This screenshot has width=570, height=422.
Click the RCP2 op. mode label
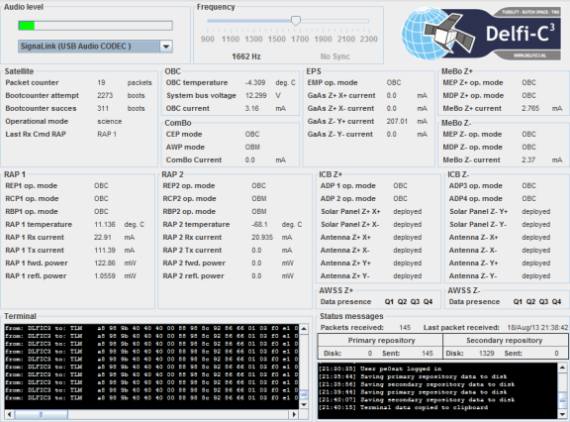[189, 198]
